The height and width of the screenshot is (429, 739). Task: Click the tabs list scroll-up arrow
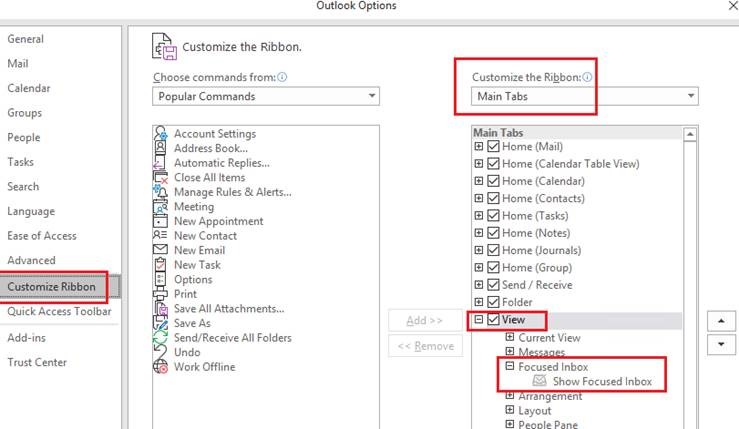(690, 134)
